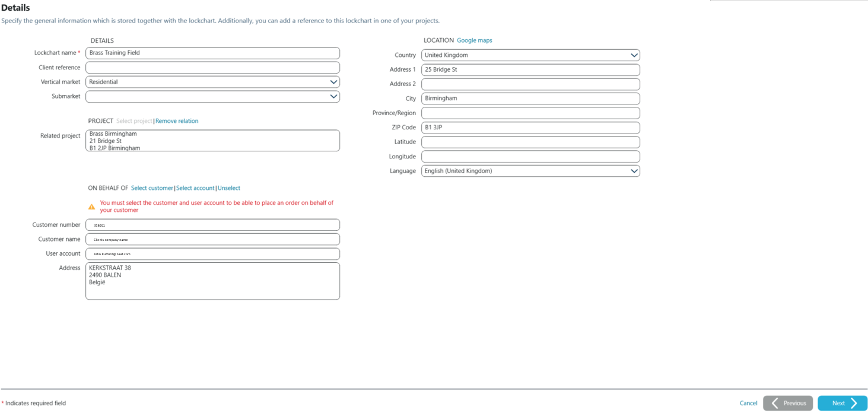
Task: Open the Country dropdown list
Action: 530,55
